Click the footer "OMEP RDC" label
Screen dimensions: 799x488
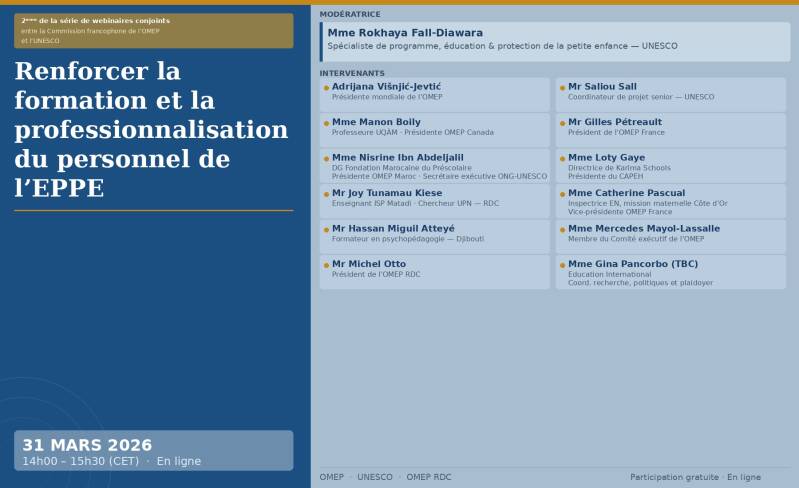[x=429, y=477]
